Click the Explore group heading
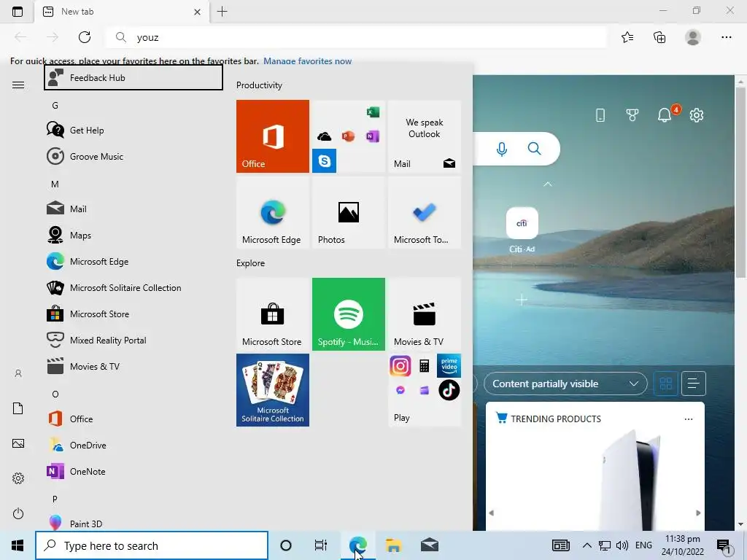Image resolution: width=747 pixels, height=560 pixels. pos(251,262)
